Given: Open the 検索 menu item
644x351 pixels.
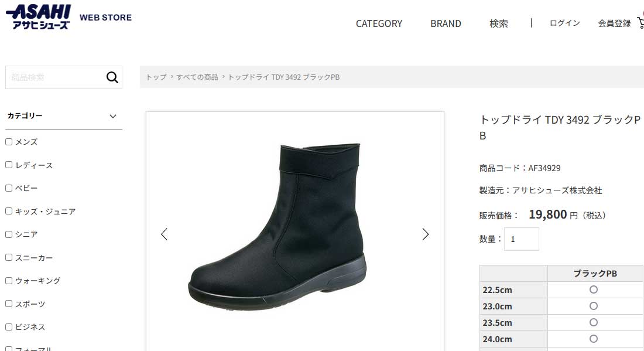Looking at the screenshot, I should [x=499, y=24].
